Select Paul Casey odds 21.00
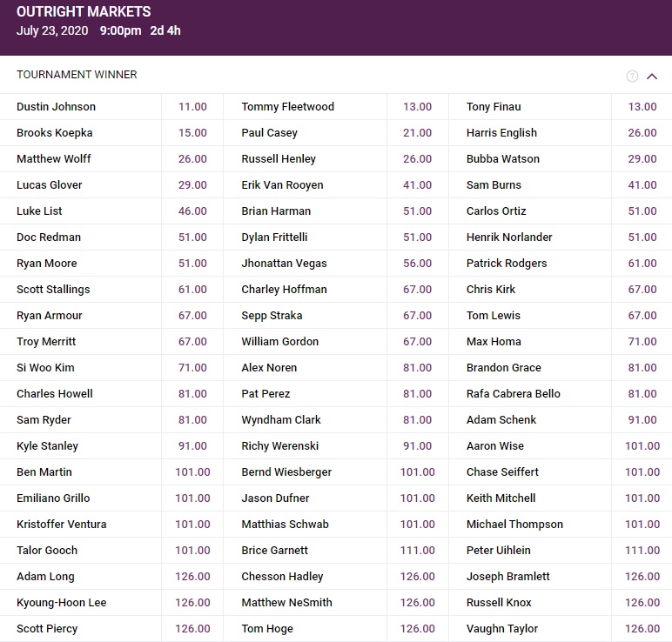 pos(418,133)
